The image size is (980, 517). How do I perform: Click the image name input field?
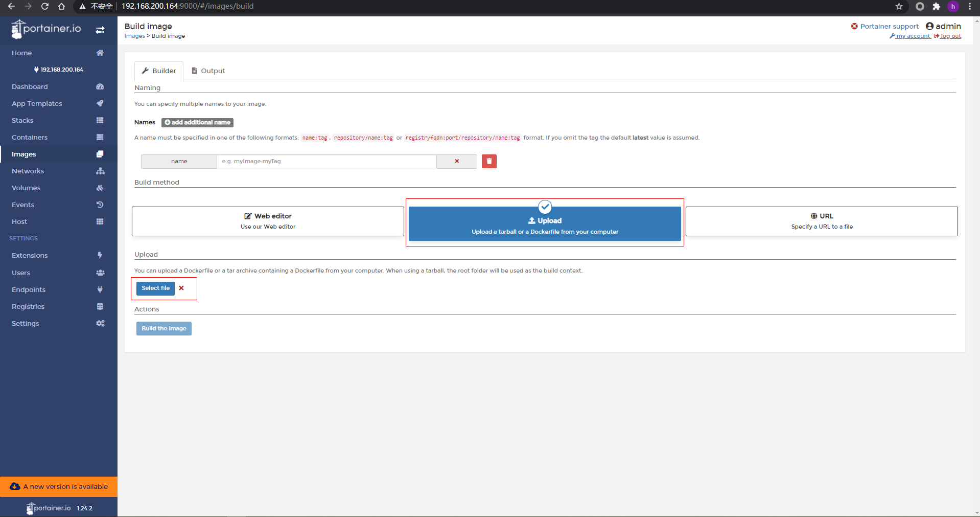pos(326,161)
